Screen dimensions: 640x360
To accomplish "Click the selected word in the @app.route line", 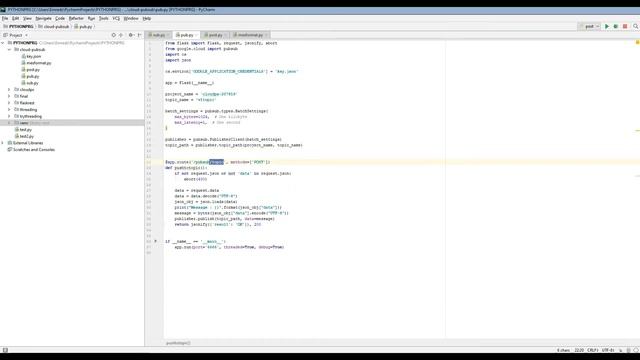I will (216, 162).
